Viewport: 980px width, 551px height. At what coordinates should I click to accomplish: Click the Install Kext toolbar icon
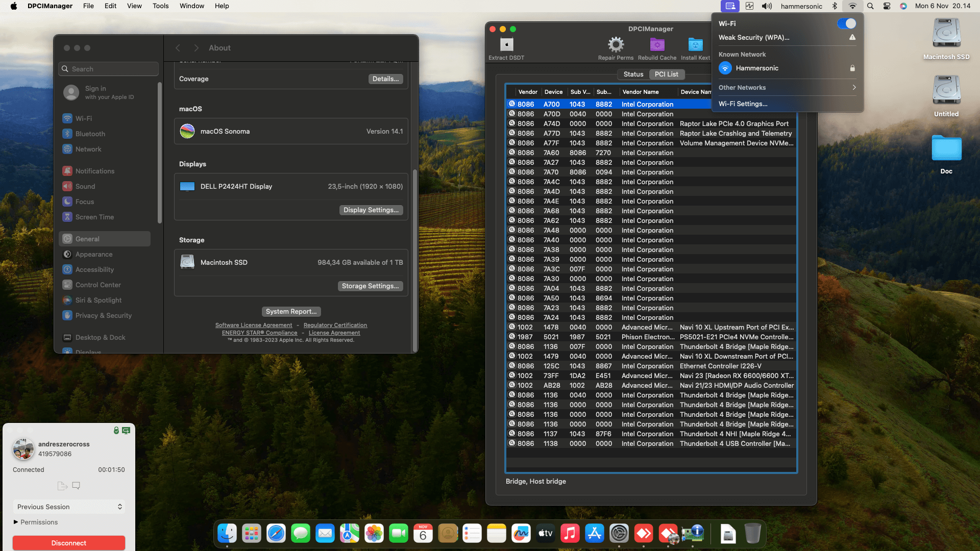click(695, 45)
